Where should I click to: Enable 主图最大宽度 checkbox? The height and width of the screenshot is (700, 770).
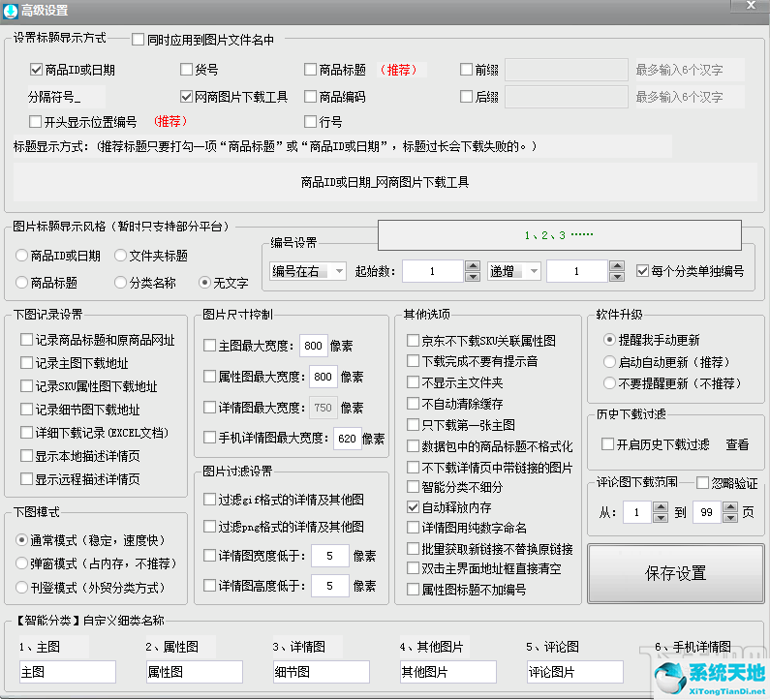pyautogui.click(x=209, y=345)
